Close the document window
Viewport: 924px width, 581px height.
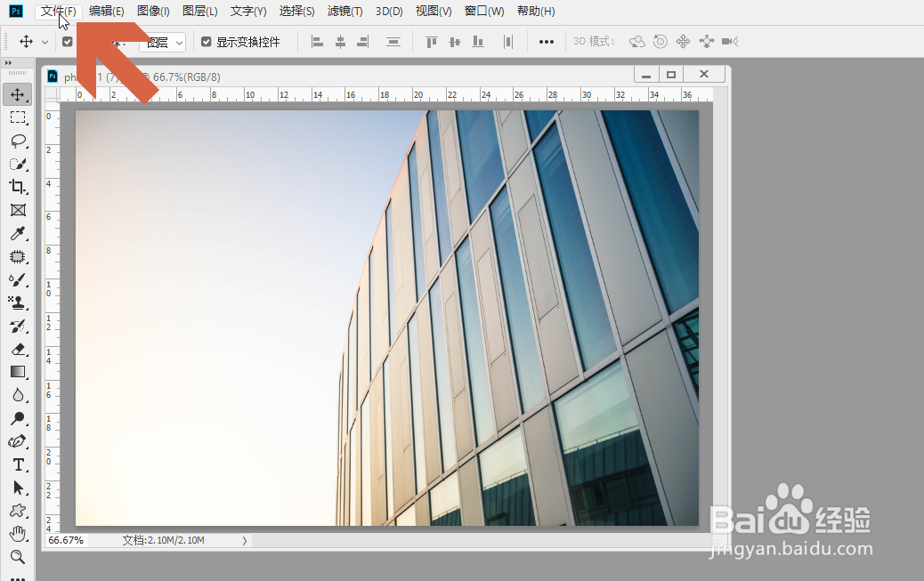coord(703,74)
